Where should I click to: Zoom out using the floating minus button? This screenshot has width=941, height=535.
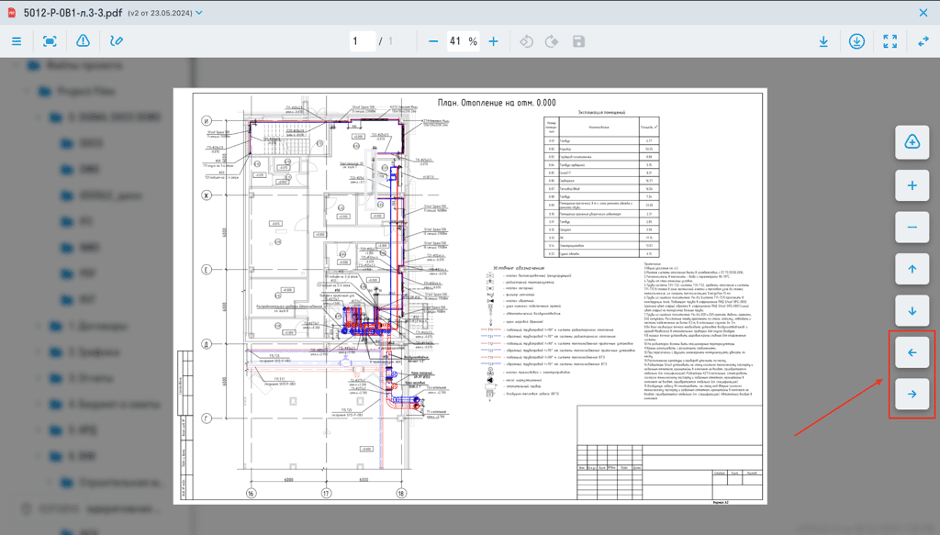[x=911, y=227]
